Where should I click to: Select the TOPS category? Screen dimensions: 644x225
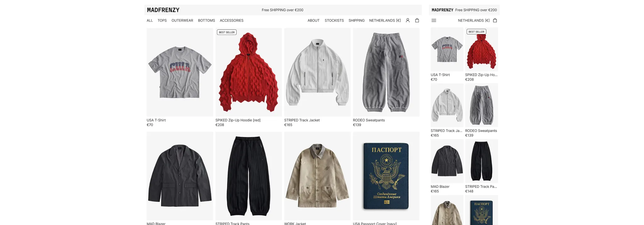tap(162, 20)
